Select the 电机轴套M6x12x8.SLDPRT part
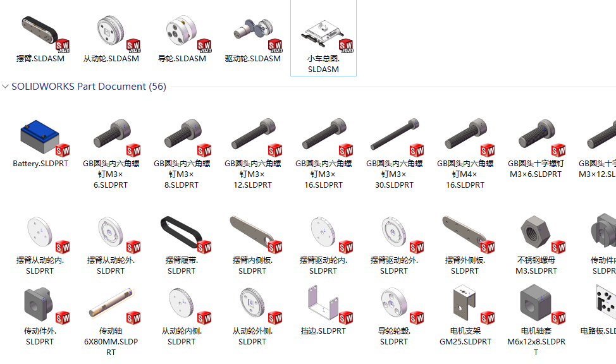The height and width of the screenshot is (364, 616). tap(536, 305)
